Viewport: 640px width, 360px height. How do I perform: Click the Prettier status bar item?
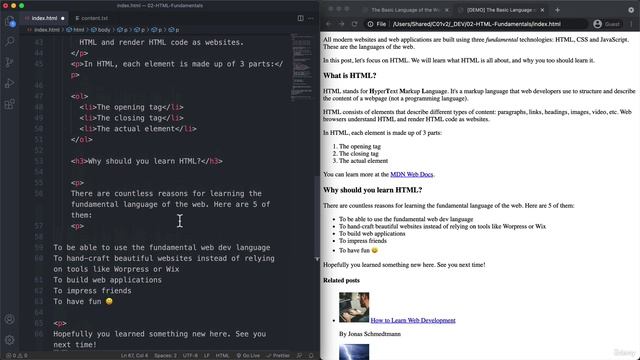(278, 356)
